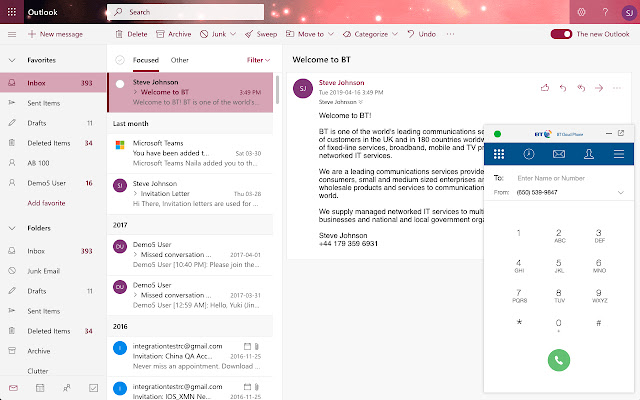Screen dimensions: 640x400
Task: Switch to the Other tab
Action: (x=180, y=60)
